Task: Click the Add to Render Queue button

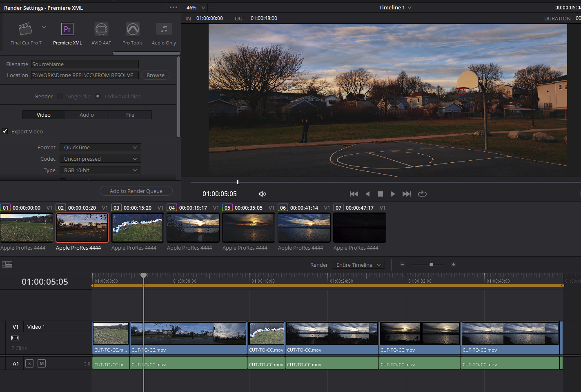Action: click(136, 191)
